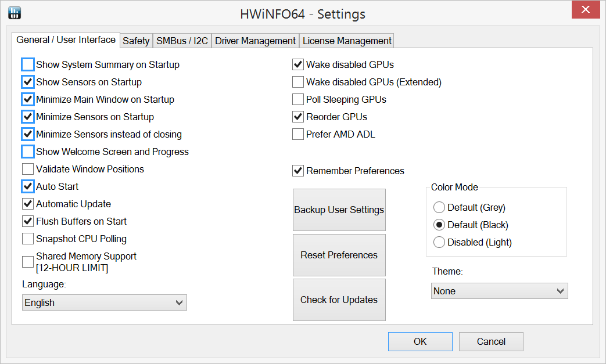Enable Prefer AMD ADL
This screenshot has width=606, height=364.
pyautogui.click(x=298, y=134)
